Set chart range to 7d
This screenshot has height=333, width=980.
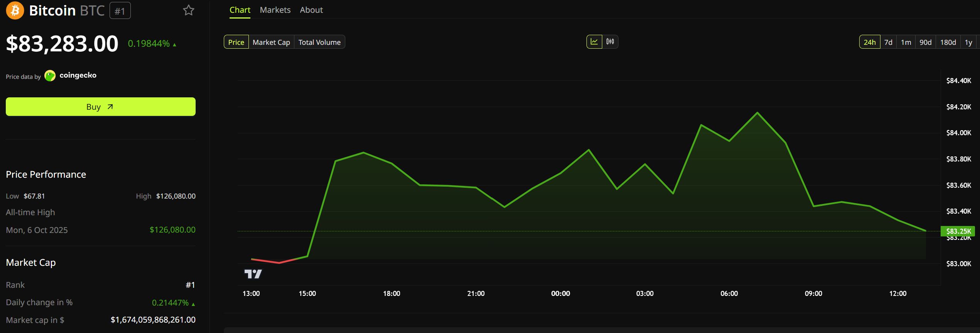tap(888, 42)
